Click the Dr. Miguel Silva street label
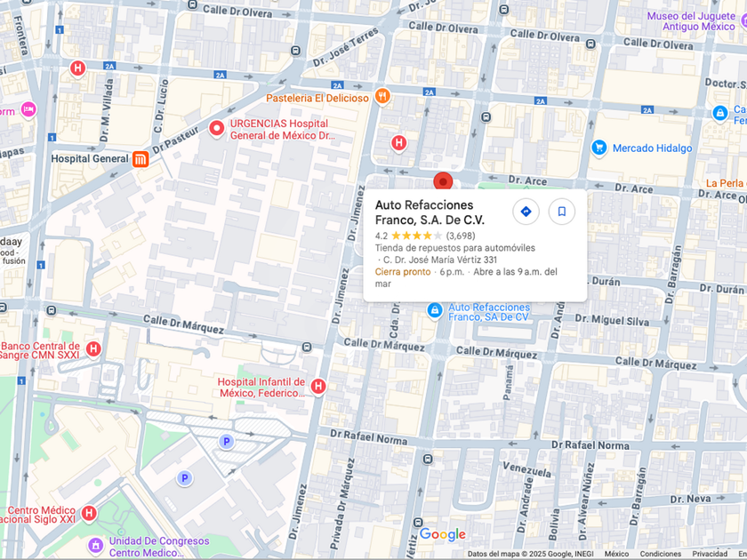The image size is (747, 560). click(612, 320)
